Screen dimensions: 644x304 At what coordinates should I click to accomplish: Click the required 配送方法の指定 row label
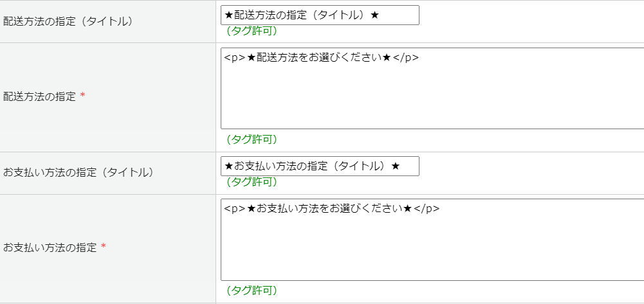pyautogui.click(x=40, y=97)
